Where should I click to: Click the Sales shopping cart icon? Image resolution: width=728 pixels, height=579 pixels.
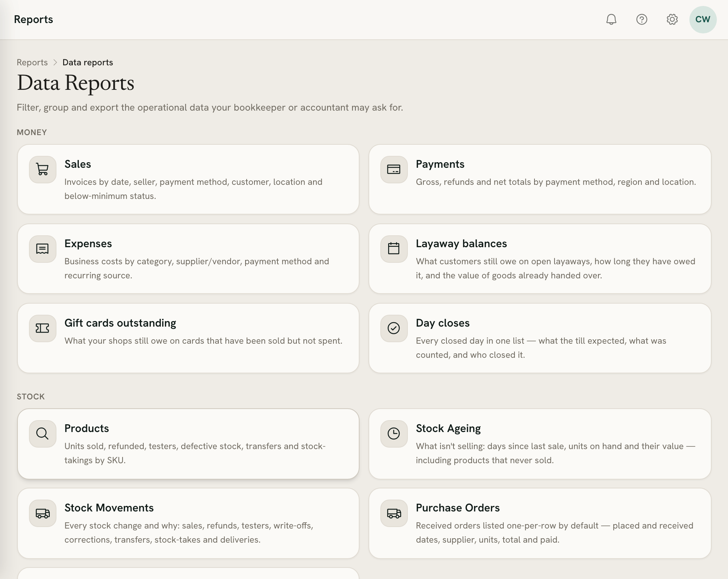coord(43,170)
